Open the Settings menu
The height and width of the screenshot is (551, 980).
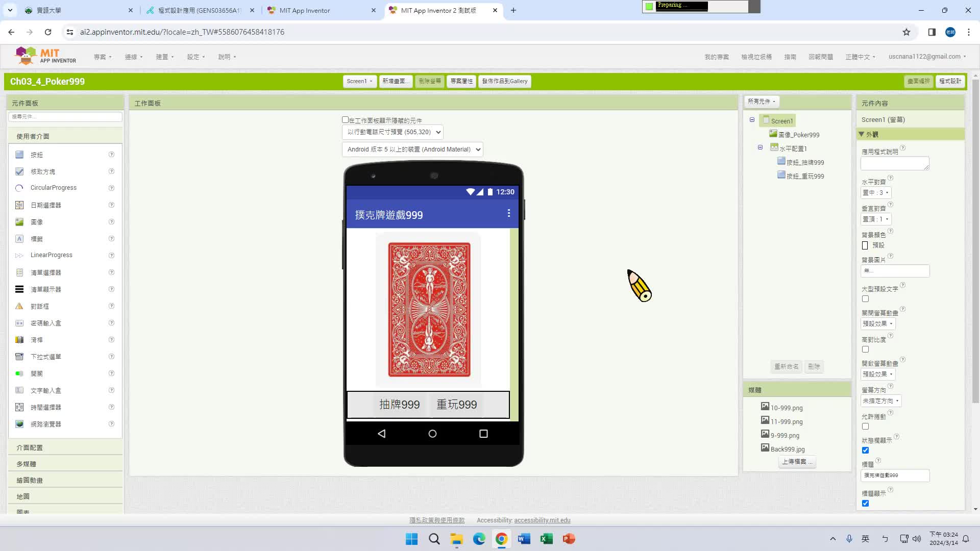[x=196, y=57]
